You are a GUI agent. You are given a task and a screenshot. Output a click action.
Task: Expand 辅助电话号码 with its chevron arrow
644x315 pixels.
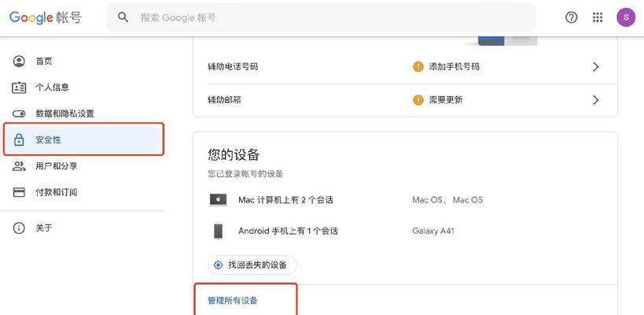(596, 67)
